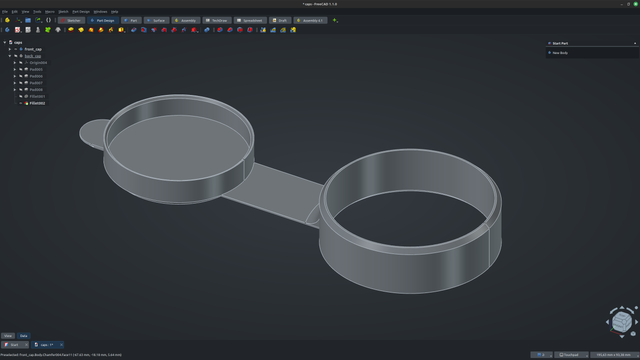Toggle visibility of Fillet001
The width and height of the screenshot is (640, 360).
point(21,96)
